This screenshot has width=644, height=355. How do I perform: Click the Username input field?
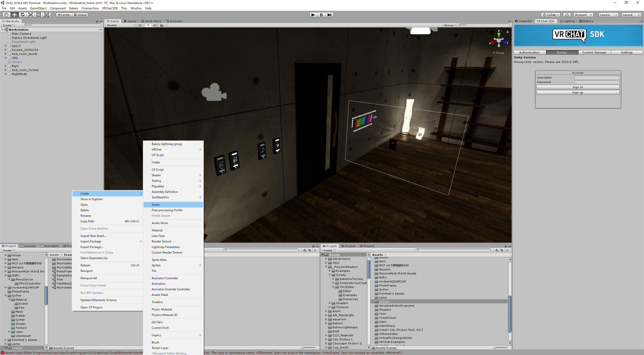597,78
